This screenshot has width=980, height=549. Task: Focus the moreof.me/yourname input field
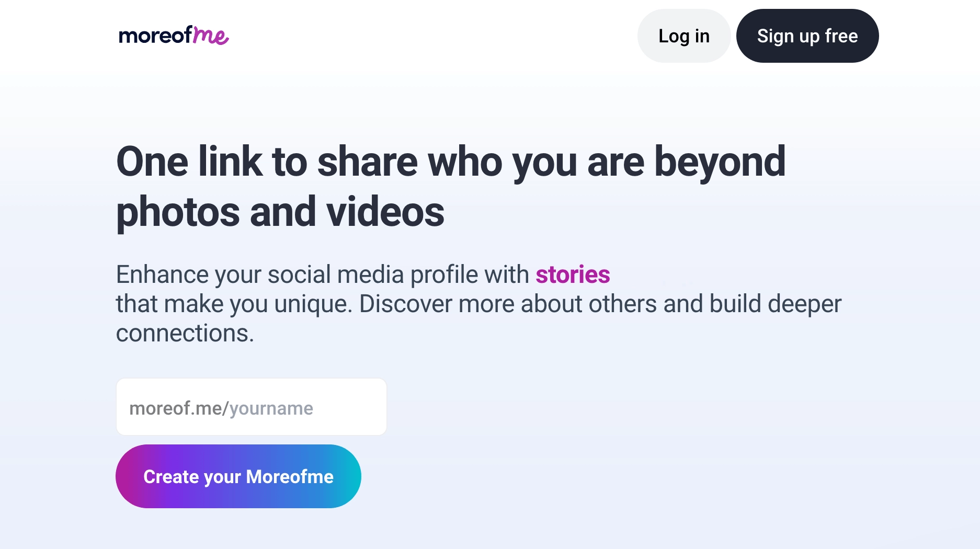tap(251, 407)
